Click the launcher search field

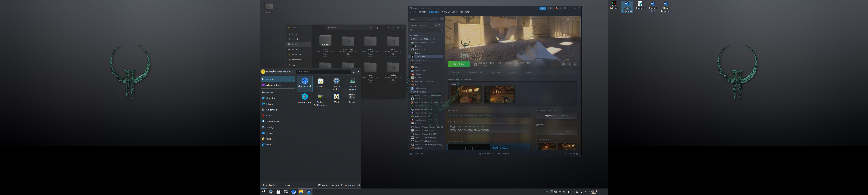coord(323,72)
